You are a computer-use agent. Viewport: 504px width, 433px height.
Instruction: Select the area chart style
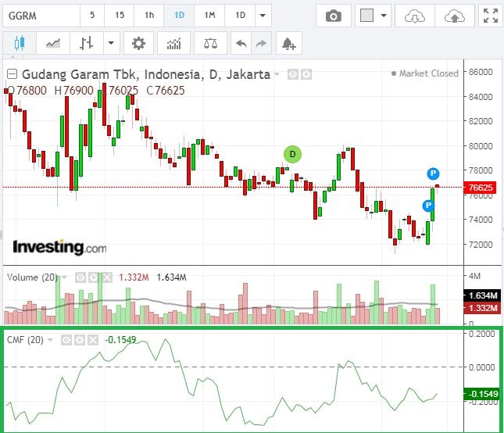coord(53,43)
